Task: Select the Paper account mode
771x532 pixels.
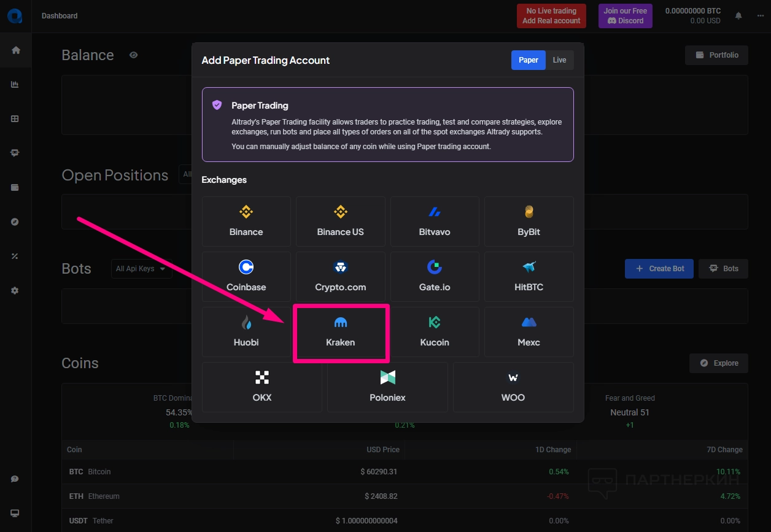Action: [x=528, y=60]
